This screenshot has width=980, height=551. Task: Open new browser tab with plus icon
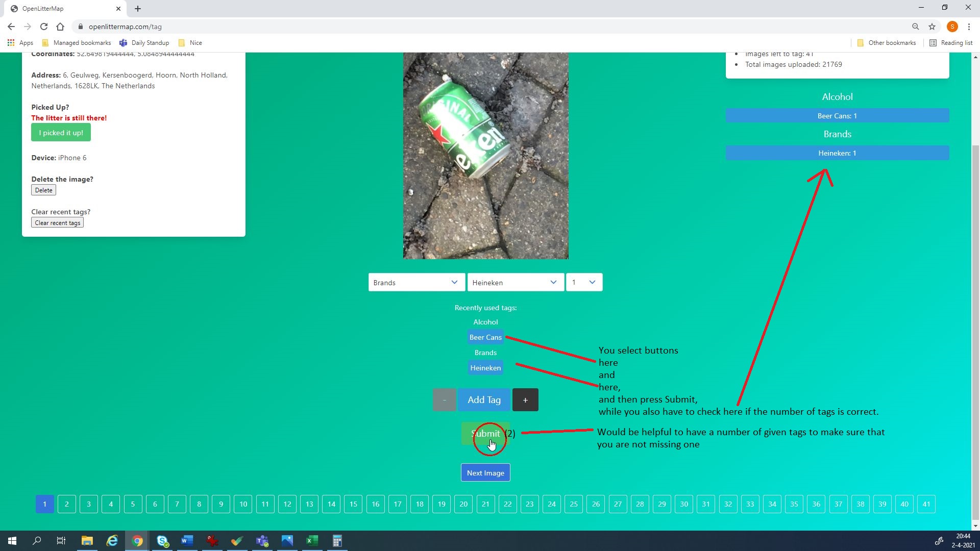(138, 9)
